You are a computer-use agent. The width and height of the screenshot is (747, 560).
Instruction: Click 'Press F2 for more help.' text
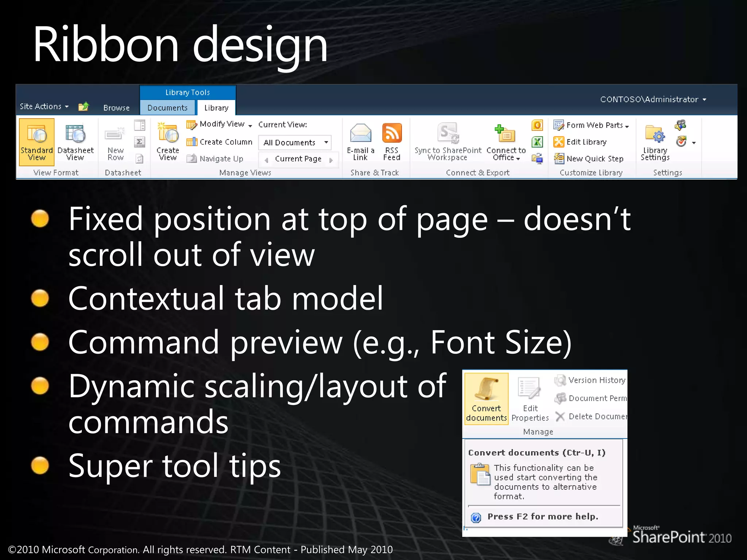[543, 517]
